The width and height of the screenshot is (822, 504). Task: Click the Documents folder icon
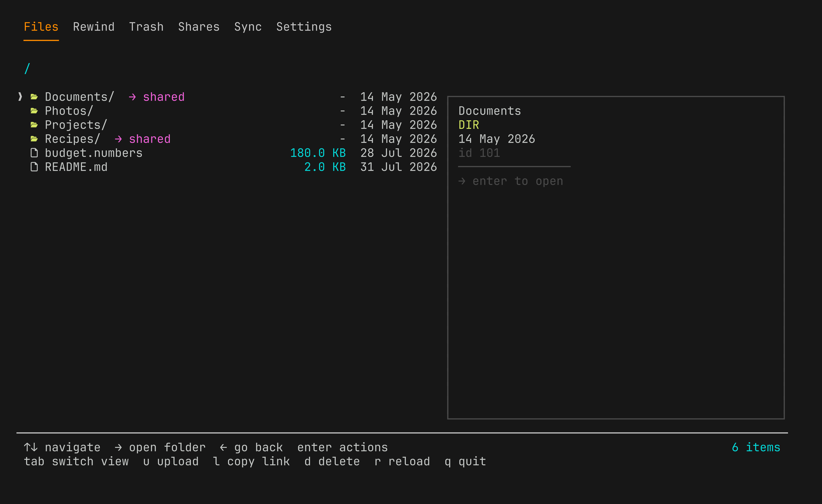click(x=34, y=97)
